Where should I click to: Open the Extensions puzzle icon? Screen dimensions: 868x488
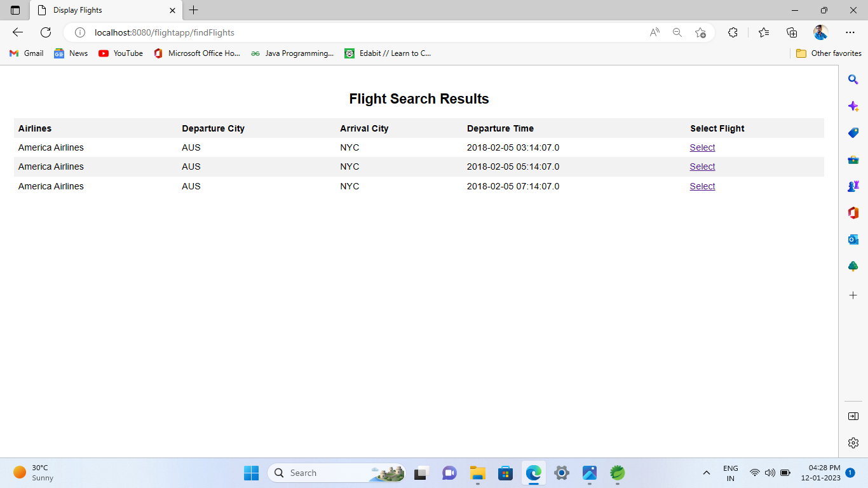(733, 32)
